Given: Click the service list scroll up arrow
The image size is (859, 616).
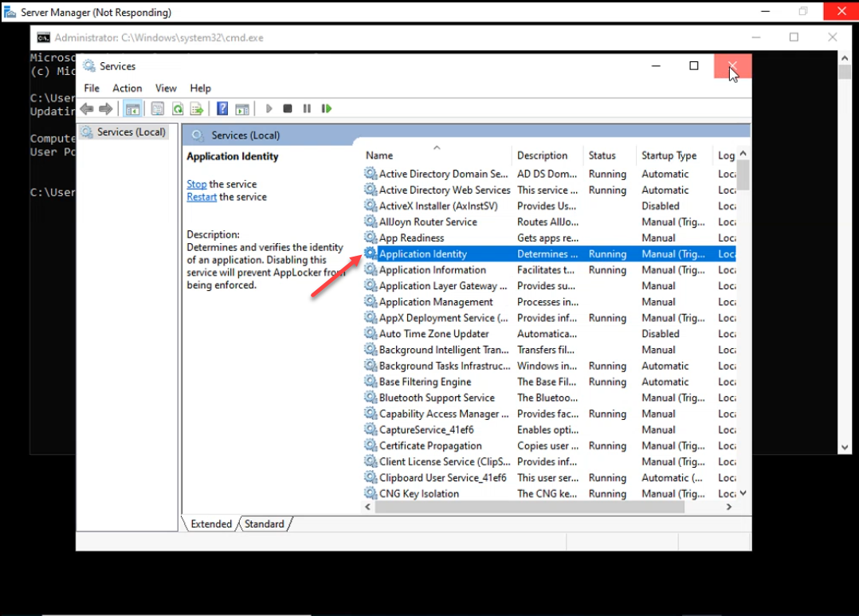Looking at the screenshot, I should 743,154.
